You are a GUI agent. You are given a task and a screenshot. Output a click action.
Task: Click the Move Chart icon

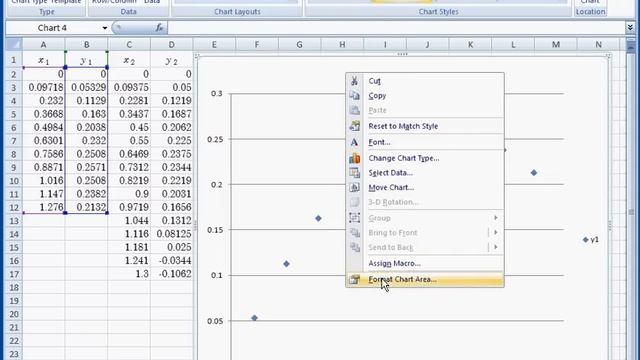coord(354,187)
